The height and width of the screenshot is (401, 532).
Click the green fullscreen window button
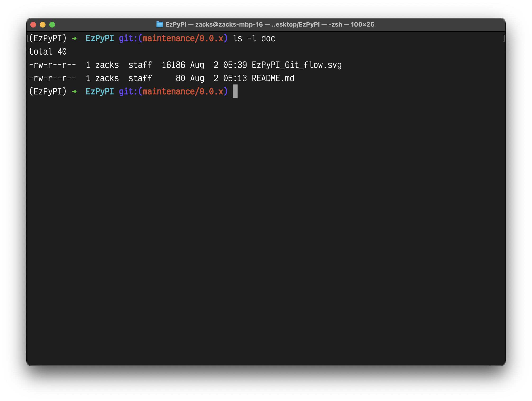52,24
